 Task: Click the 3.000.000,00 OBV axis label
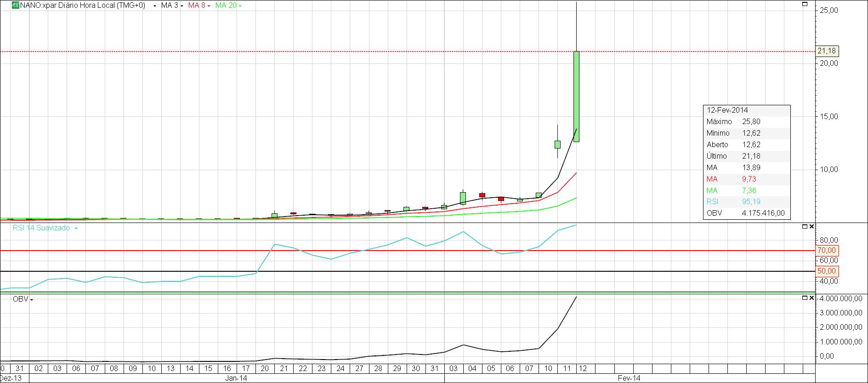tap(840, 313)
